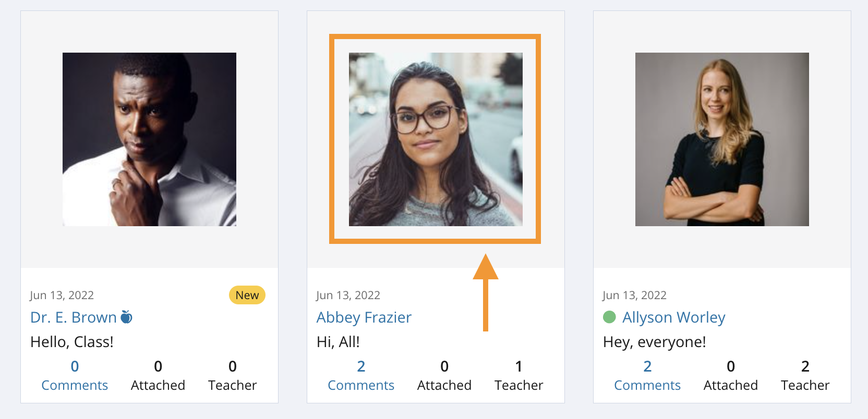Click the yellow New badge

coord(247,295)
